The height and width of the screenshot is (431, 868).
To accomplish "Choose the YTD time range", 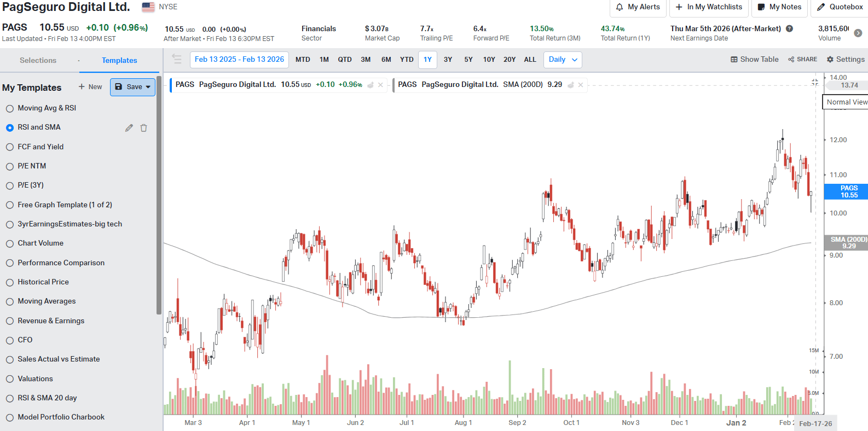I will coord(407,60).
